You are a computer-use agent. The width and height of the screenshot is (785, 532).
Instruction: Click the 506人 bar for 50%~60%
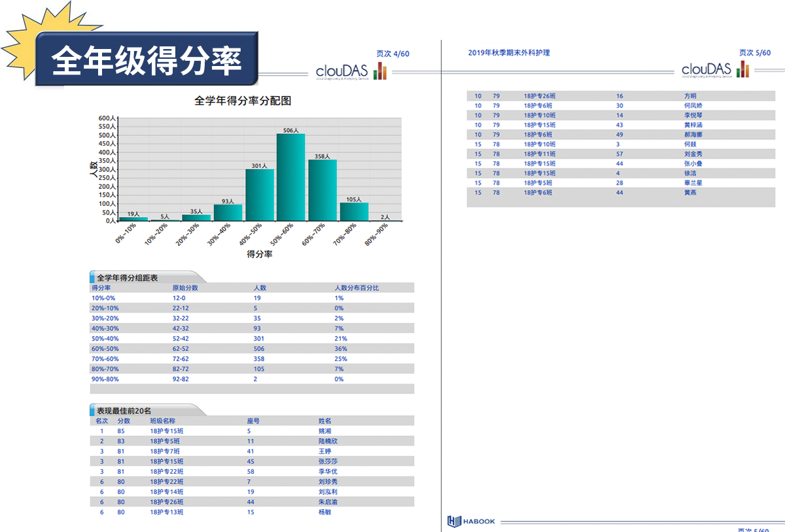290,177
